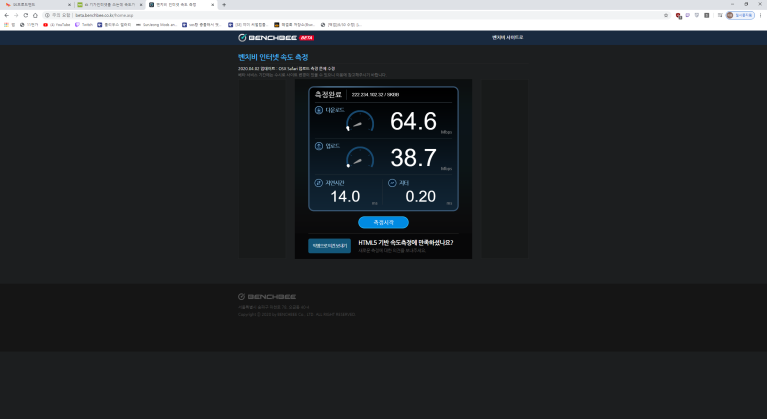
Task: Open the Chrome three-dot menu
Action: click(x=760, y=15)
